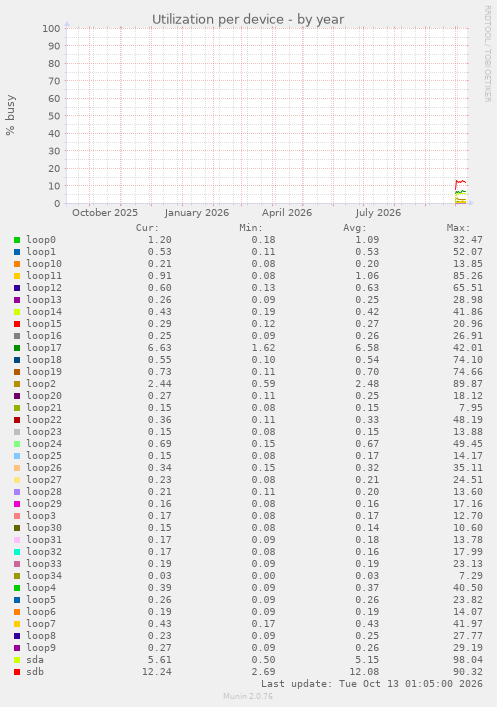Select the graph title 'Utilization per device - by year'
The height and width of the screenshot is (707, 497).
[248, 20]
